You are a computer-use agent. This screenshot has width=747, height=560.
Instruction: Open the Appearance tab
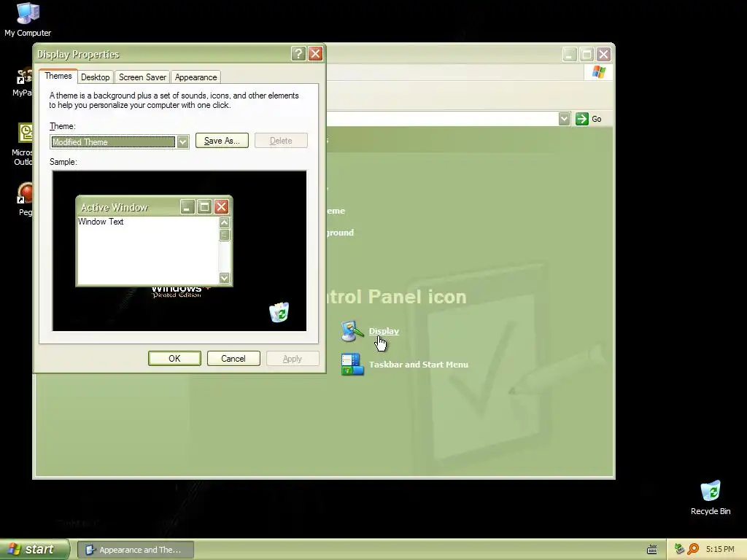pos(196,77)
